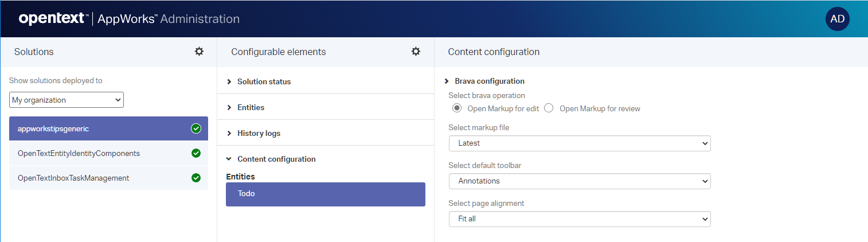
Task: Open the My organization dropdown
Action: pyautogui.click(x=67, y=100)
